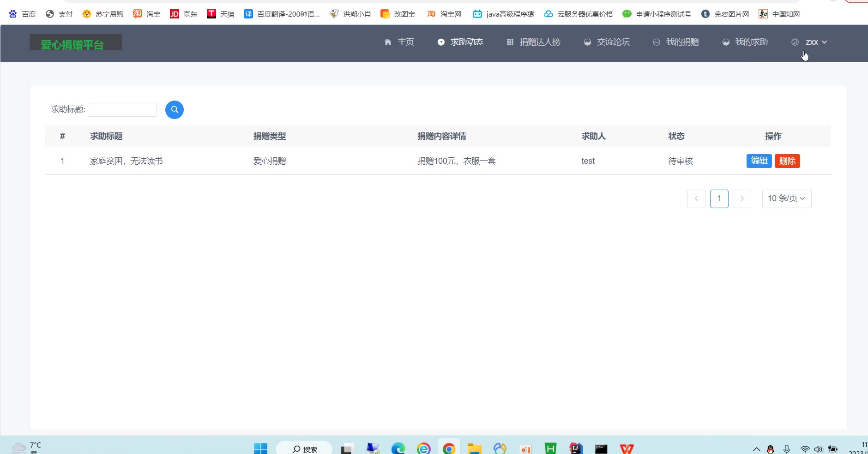Click the 求助人 column header
The image size is (868, 454).
[594, 136]
